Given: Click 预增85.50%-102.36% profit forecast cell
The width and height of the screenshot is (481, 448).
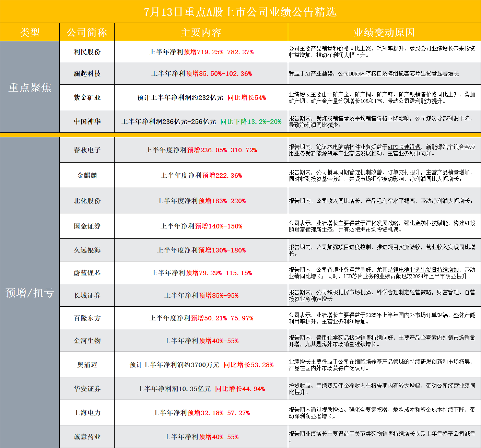Looking at the screenshot, I should [x=201, y=73].
